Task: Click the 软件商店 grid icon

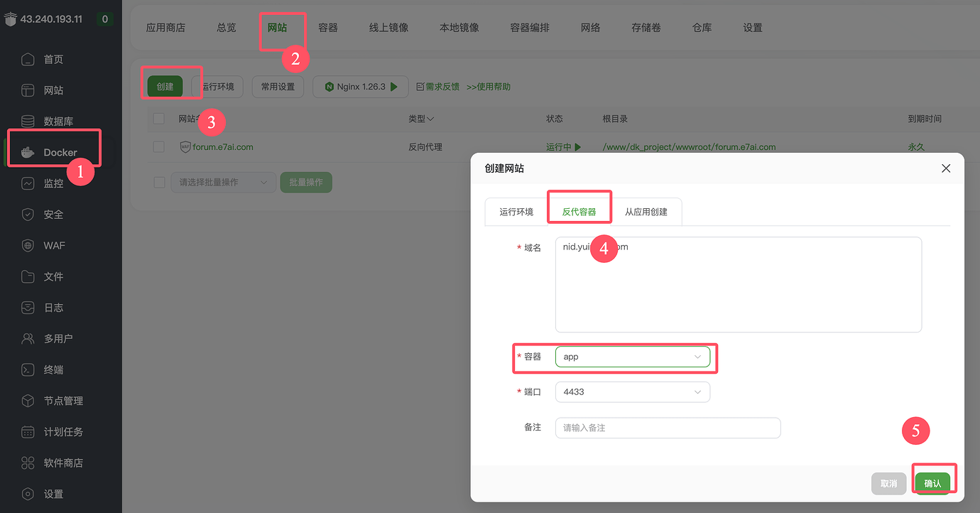Action: point(28,463)
